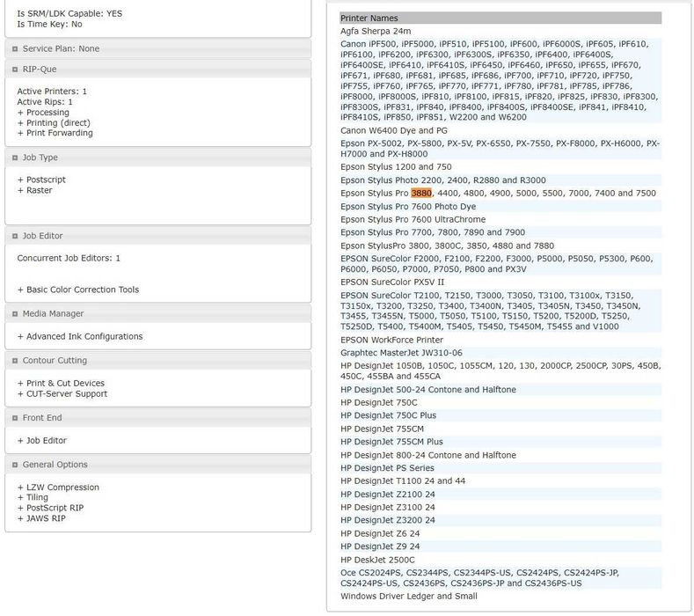Click the + Tiling option

33,498
